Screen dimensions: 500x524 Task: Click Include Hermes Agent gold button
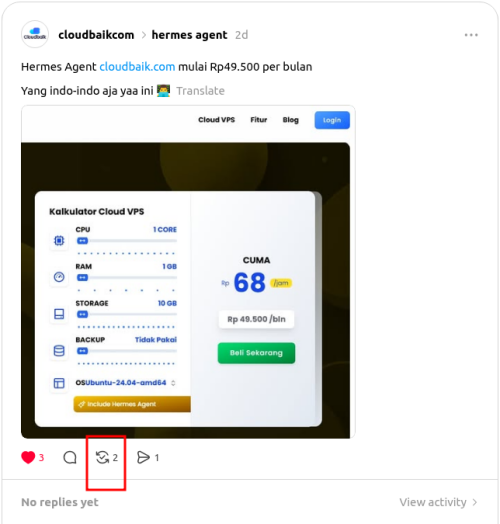pos(132,404)
